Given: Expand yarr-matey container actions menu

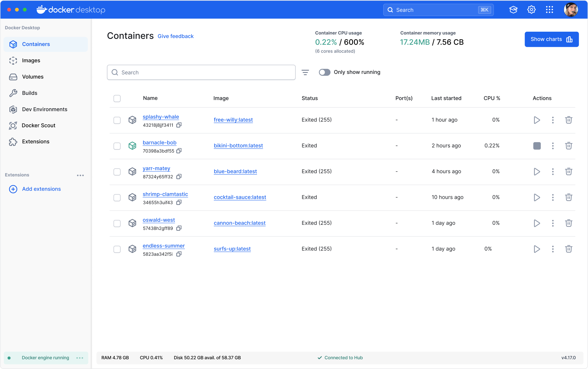Looking at the screenshot, I should 553,171.
